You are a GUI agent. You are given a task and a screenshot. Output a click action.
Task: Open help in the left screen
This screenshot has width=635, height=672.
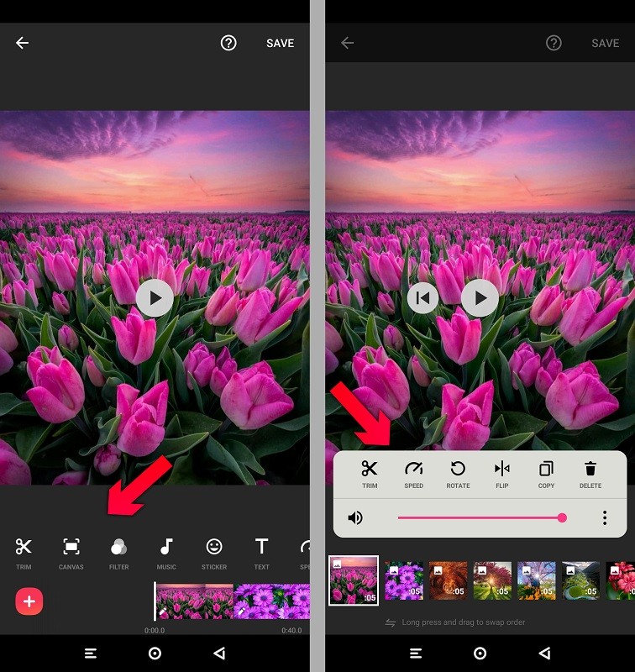coord(228,43)
